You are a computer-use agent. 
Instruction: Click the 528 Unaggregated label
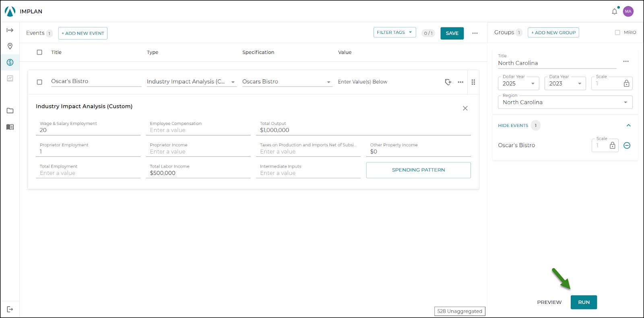coord(460,311)
